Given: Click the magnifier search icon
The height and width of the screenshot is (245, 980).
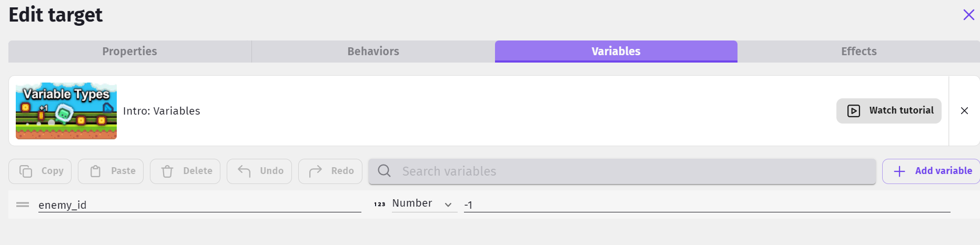Looking at the screenshot, I should tap(385, 171).
